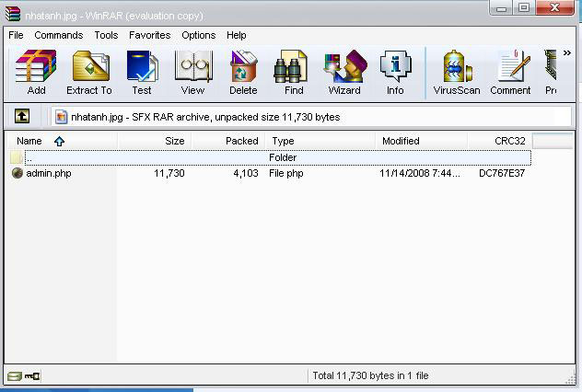Click the admin.php file icon
The image size is (582, 392).
(x=17, y=173)
